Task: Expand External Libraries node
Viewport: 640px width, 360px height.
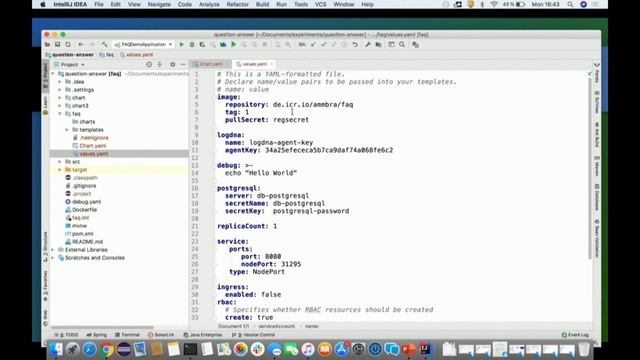Action: click(x=53, y=250)
